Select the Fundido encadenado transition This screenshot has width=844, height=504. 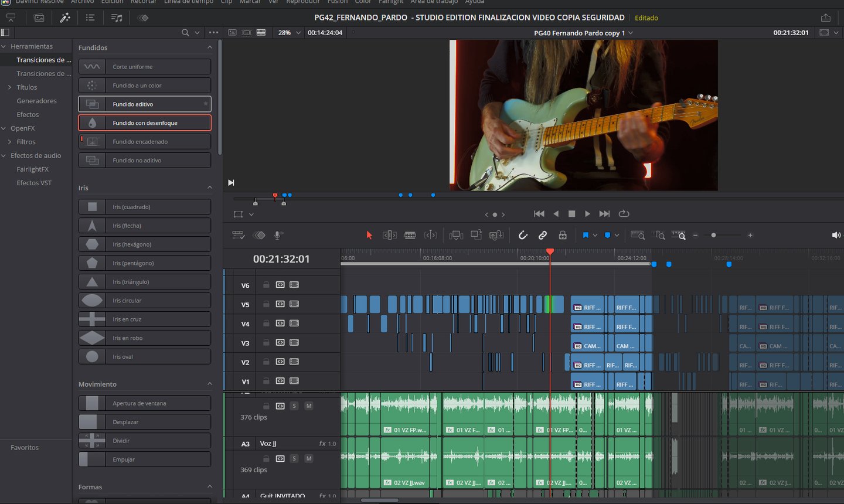pyautogui.click(x=145, y=142)
